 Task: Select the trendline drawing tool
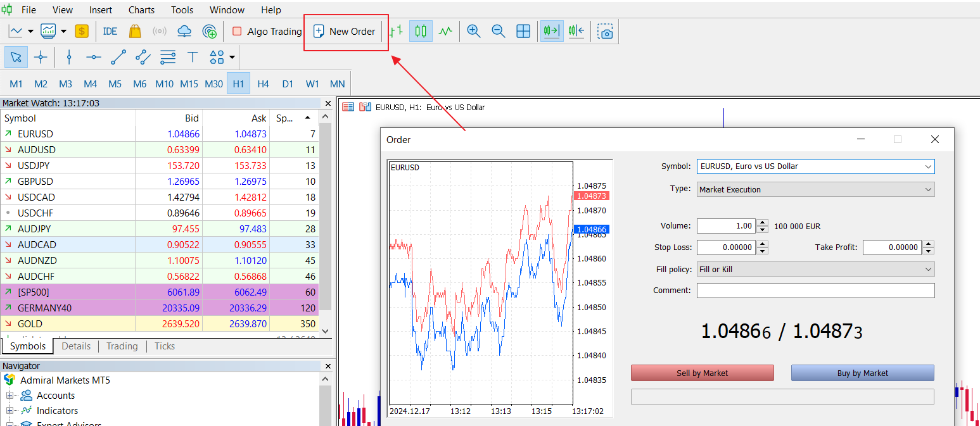tap(118, 58)
